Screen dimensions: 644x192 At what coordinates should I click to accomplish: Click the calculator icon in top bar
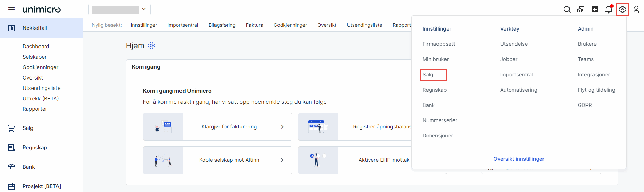click(581, 9)
